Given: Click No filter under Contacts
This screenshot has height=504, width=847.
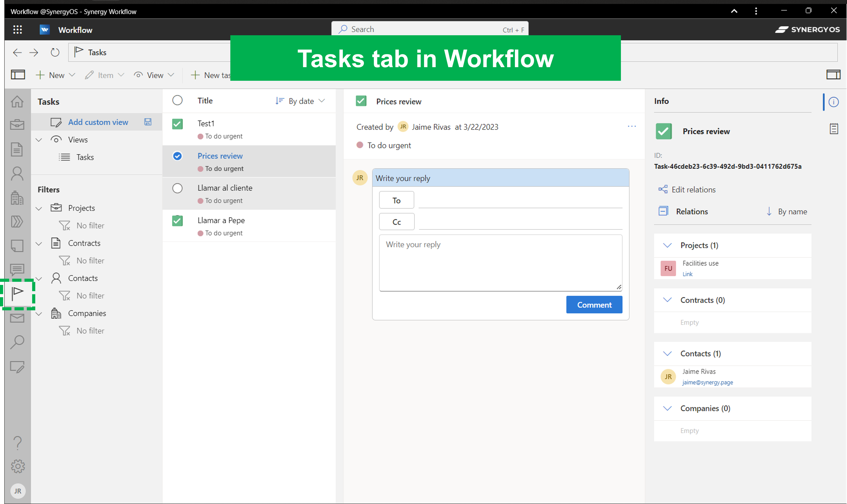Looking at the screenshot, I should 90,296.
